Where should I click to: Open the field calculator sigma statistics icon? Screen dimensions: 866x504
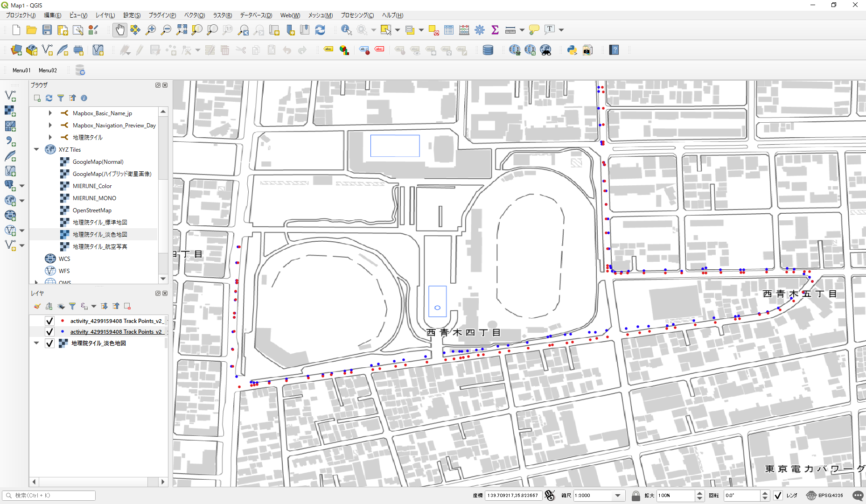[495, 30]
